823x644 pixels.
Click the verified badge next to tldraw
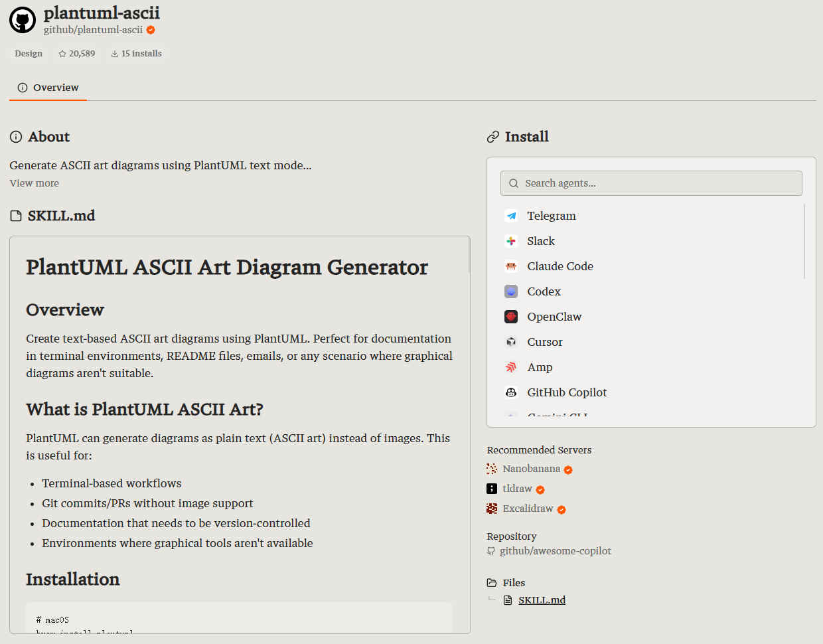click(540, 490)
